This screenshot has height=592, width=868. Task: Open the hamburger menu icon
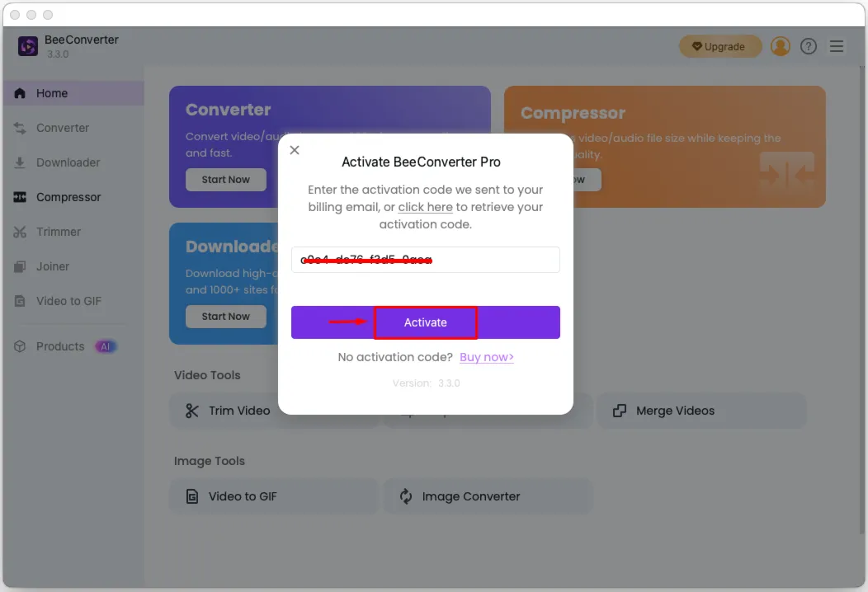tap(837, 46)
